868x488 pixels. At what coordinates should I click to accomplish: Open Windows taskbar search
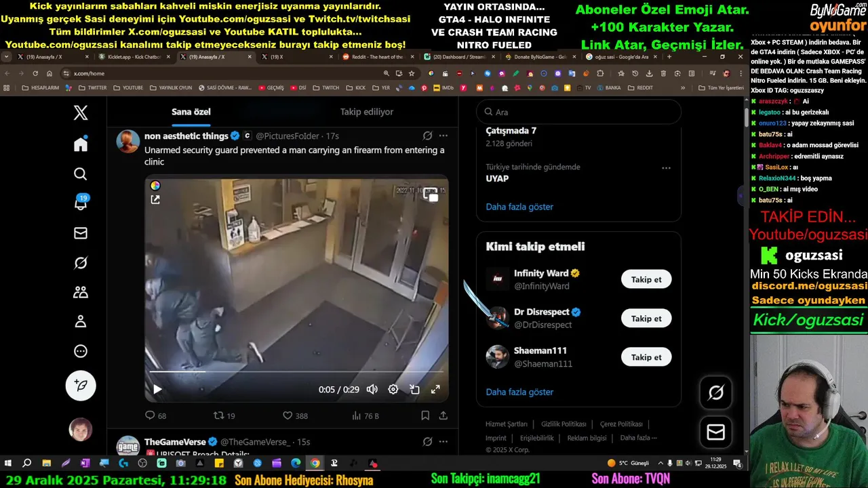pos(27,464)
